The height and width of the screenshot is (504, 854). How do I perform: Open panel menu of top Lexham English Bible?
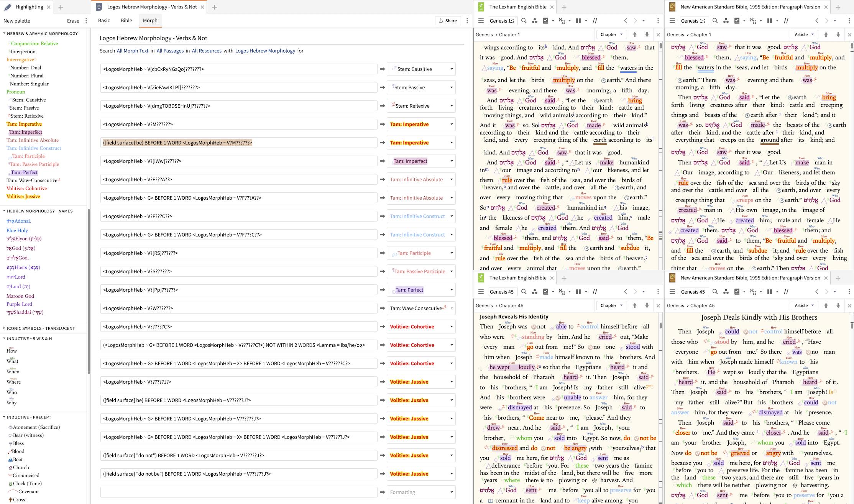pyautogui.click(x=658, y=21)
